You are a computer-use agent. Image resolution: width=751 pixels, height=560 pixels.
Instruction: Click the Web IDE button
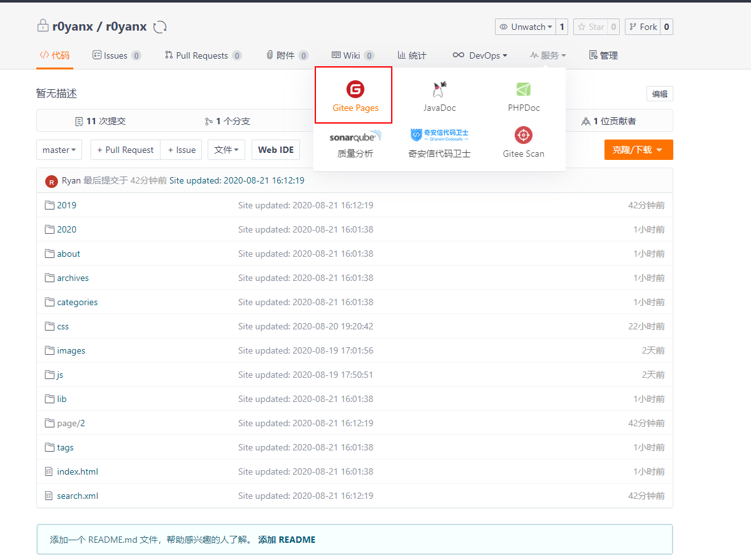(276, 150)
